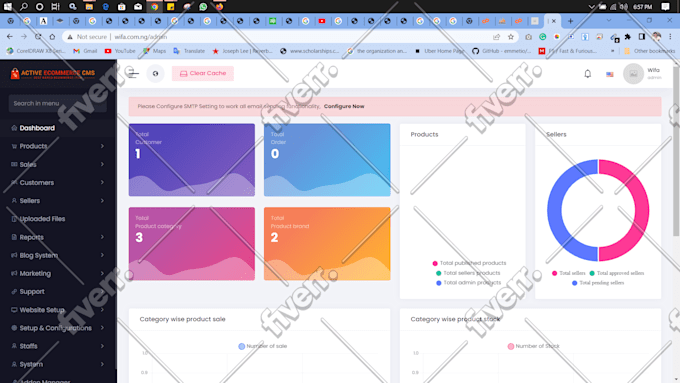This screenshot has height=383, width=680.
Task: Open WhatsApp from the taskbar
Action: click(x=203, y=7)
